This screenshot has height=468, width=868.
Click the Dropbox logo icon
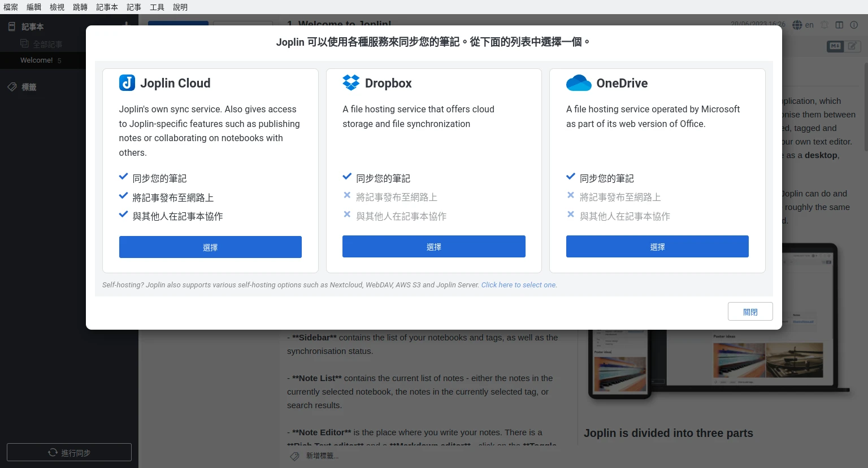(351, 83)
